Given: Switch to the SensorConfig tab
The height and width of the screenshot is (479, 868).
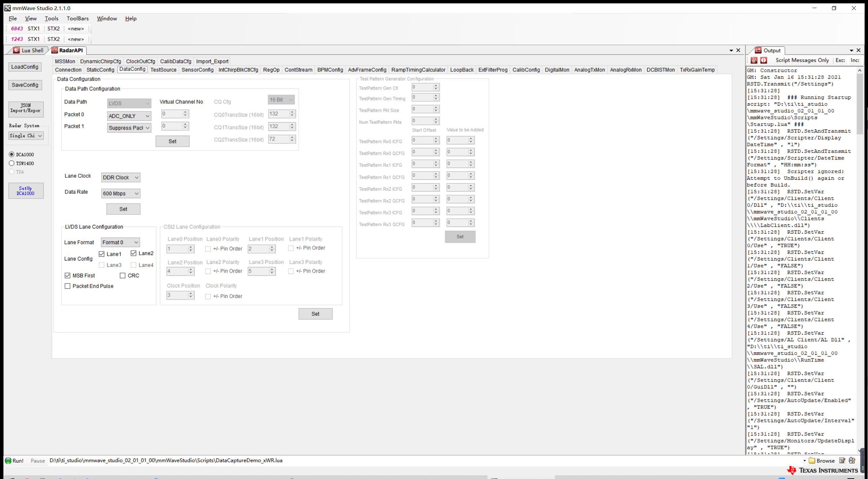Looking at the screenshot, I should (197, 70).
